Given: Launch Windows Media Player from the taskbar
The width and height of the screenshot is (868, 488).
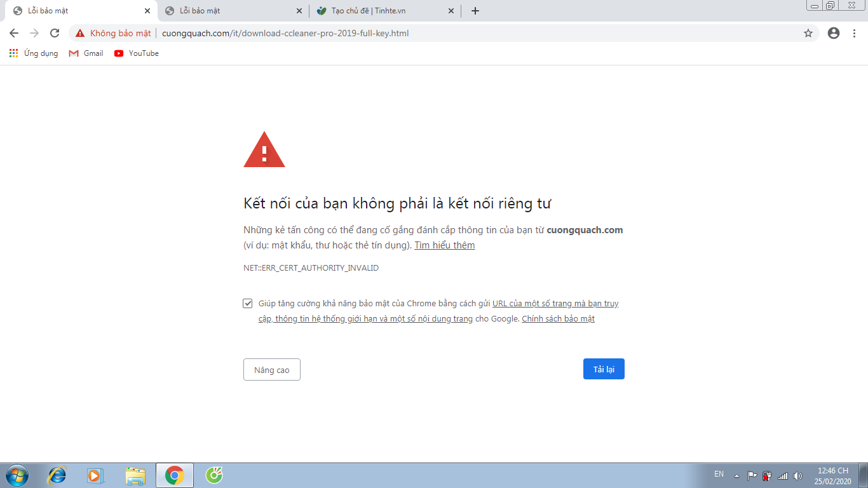Looking at the screenshot, I should click(95, 475).
